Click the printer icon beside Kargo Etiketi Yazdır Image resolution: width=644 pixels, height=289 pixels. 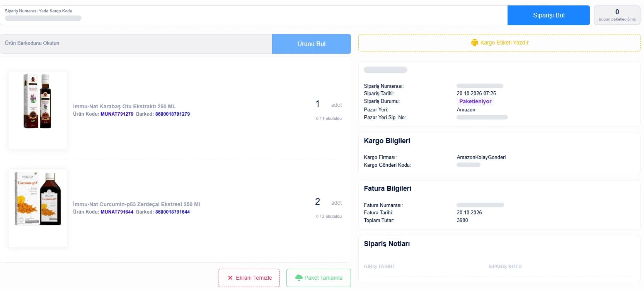point(475,43)
